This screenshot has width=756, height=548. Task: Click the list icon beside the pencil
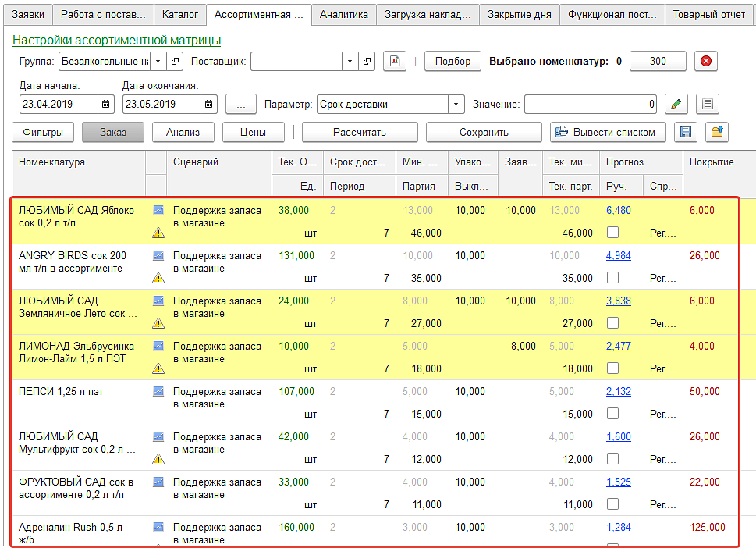coord(708,104)
